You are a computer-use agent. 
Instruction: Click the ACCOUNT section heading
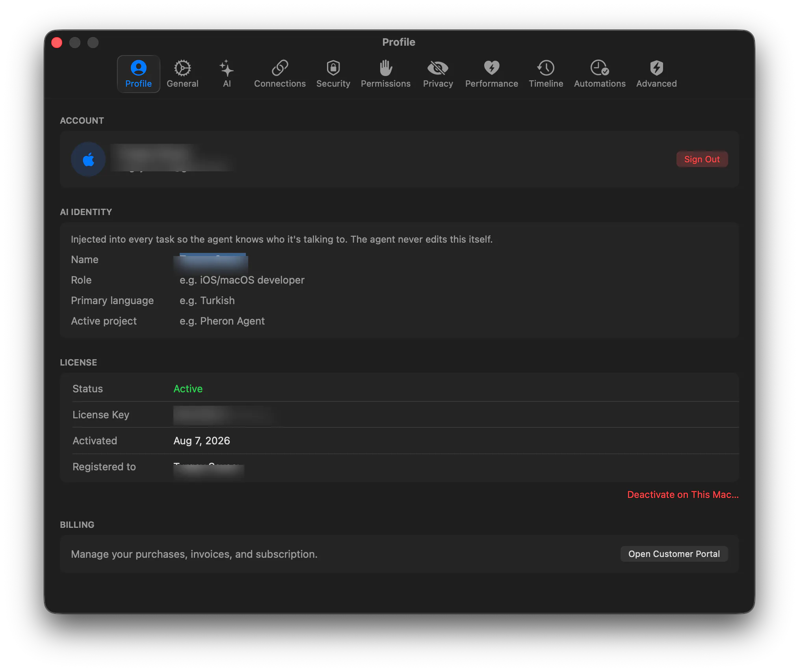(82, 121)
